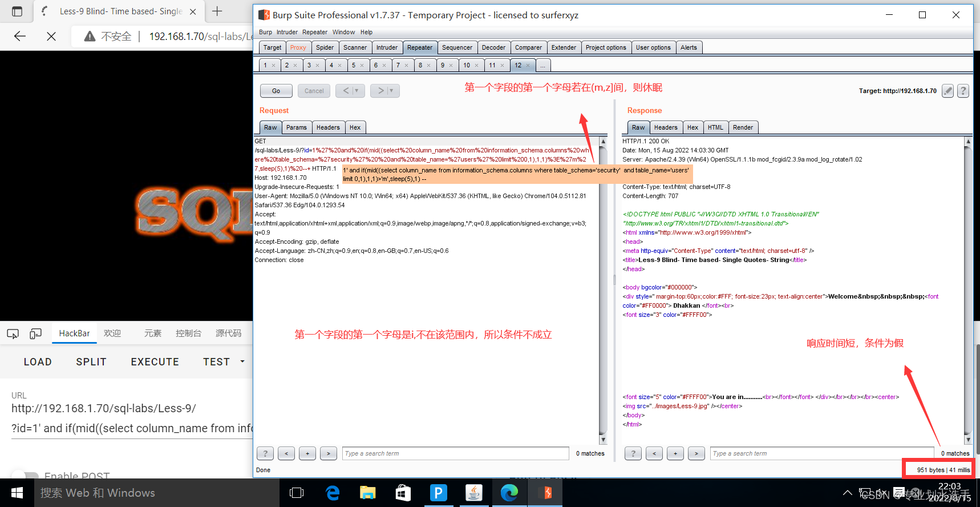Screen dimensions: 980x507
Task: Switch request view to Headers
Action: coord(328,127)
